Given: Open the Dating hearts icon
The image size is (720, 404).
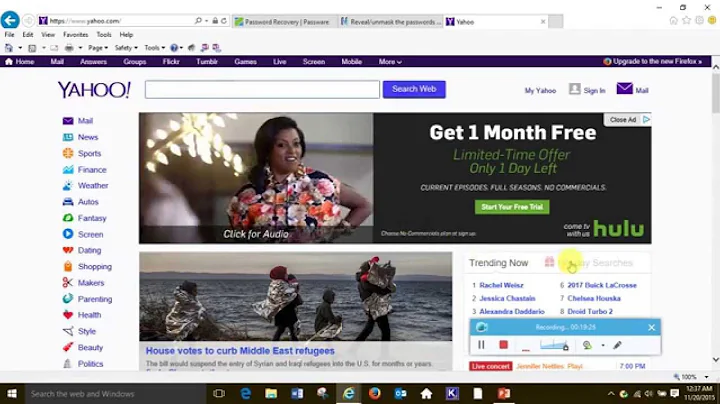Looking at the screenshot, I should click(68, 250).
